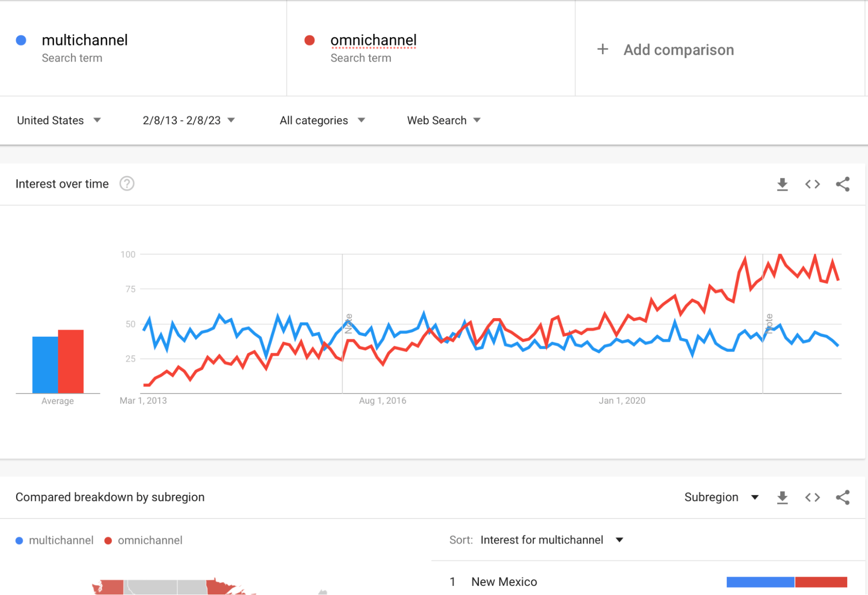Open help for Interest over time
The width and height of the screenshot is (868, 595).
(127, 184)
